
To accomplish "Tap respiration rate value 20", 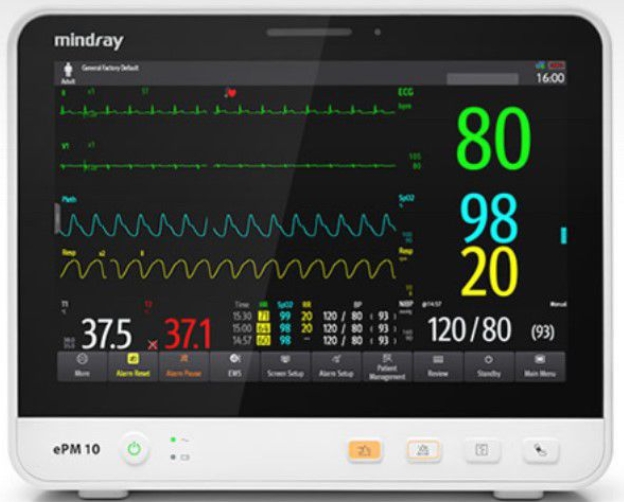I will (489, 272).
